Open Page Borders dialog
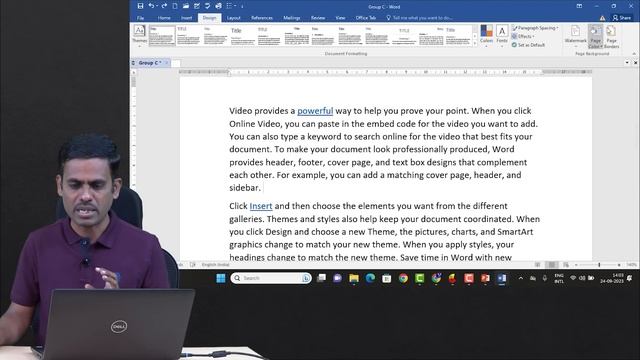 (x=611, y=36)
